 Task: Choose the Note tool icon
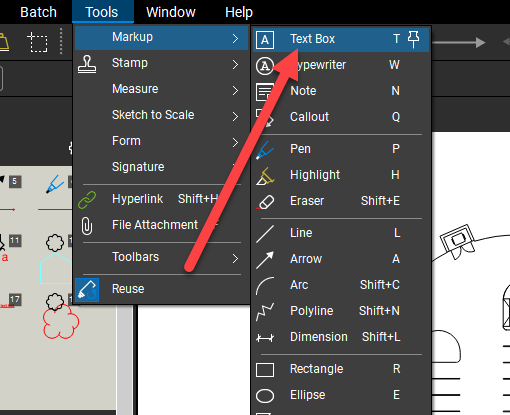(265, 92)
